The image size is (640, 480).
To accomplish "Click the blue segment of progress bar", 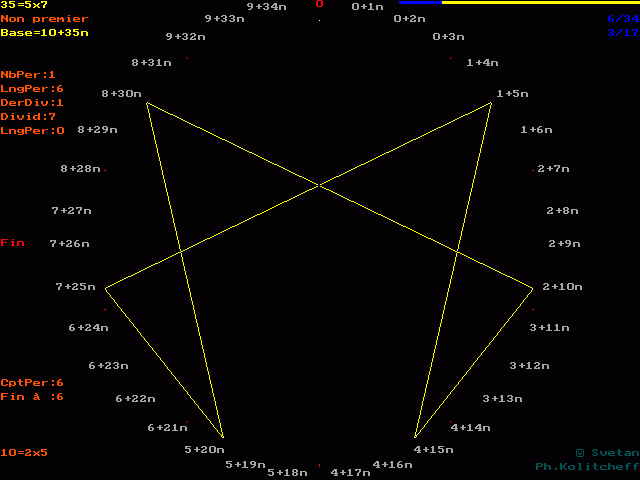I will (x=420, y=3).
